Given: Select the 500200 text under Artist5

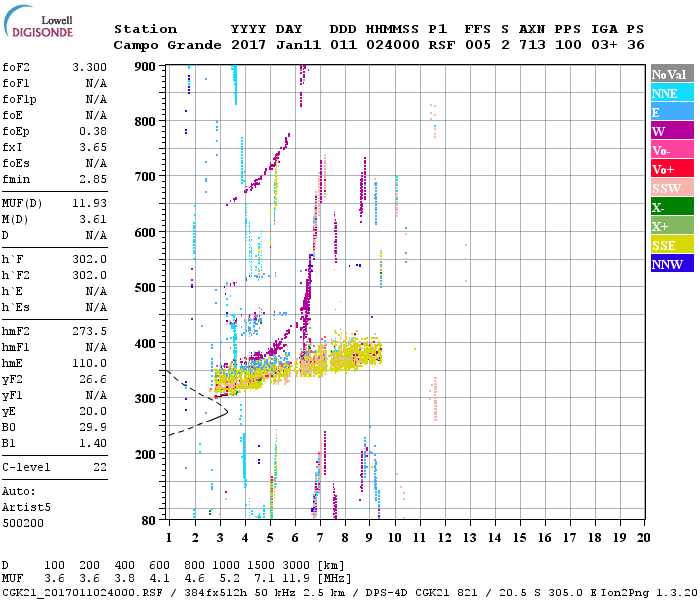Looking at the screenshot, I should [23, 523].
